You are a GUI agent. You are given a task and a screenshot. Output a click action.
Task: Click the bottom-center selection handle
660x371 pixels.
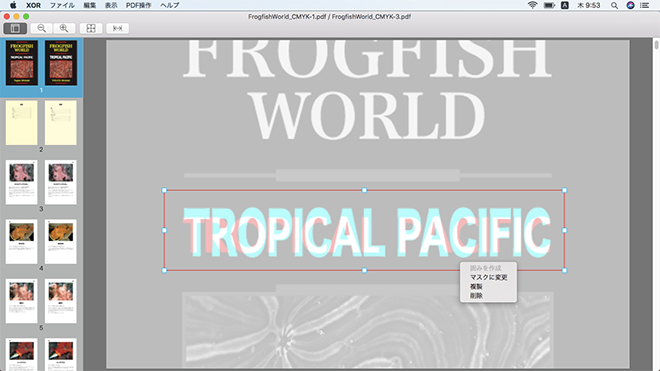(x=364, y=270)
